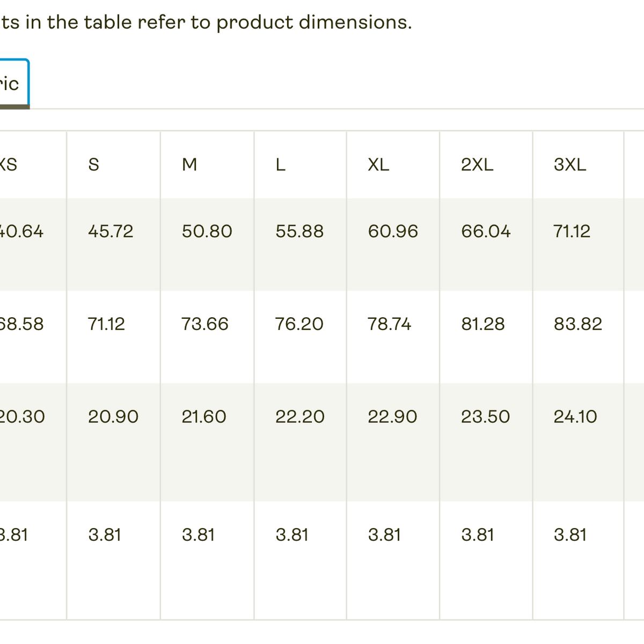Click the 3XL size column header
This screenshot has width=644, height=644.
570,164
